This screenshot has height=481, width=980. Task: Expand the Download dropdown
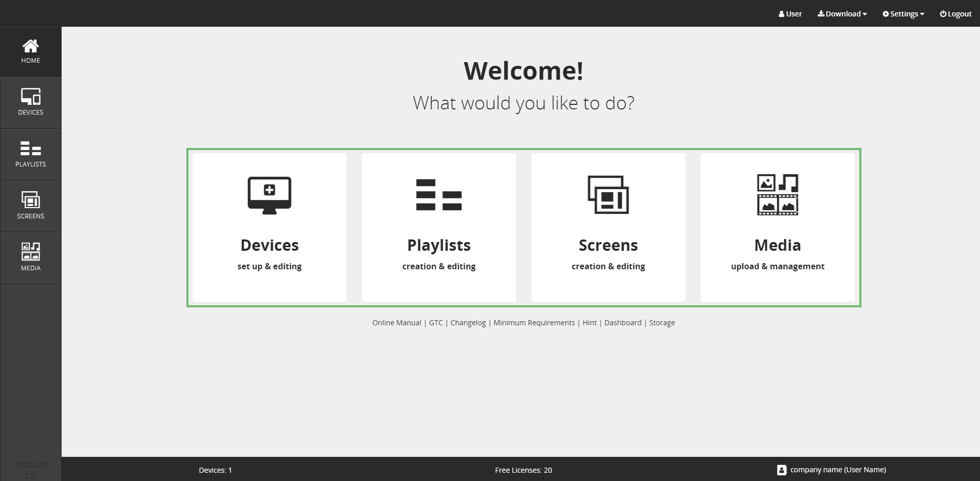[x=842, y=14]
